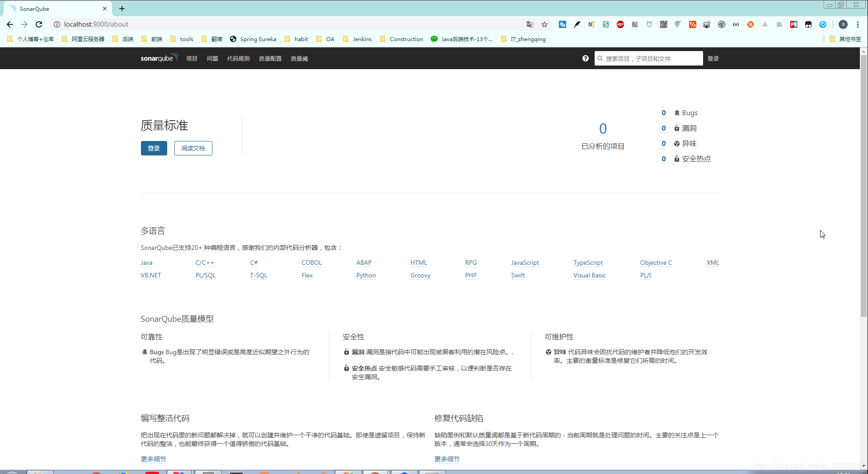
Task: Click the Bugs bug icon
Action: tap(676, 113)
